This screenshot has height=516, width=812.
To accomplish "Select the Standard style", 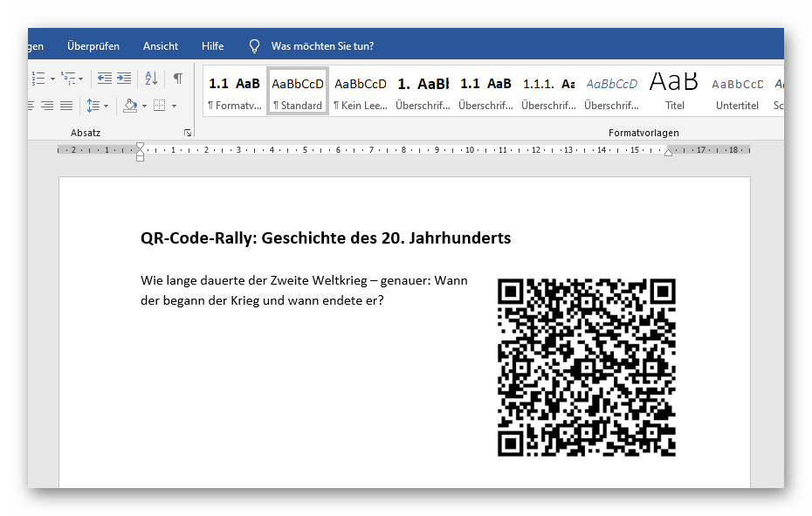I will (298, 92).
